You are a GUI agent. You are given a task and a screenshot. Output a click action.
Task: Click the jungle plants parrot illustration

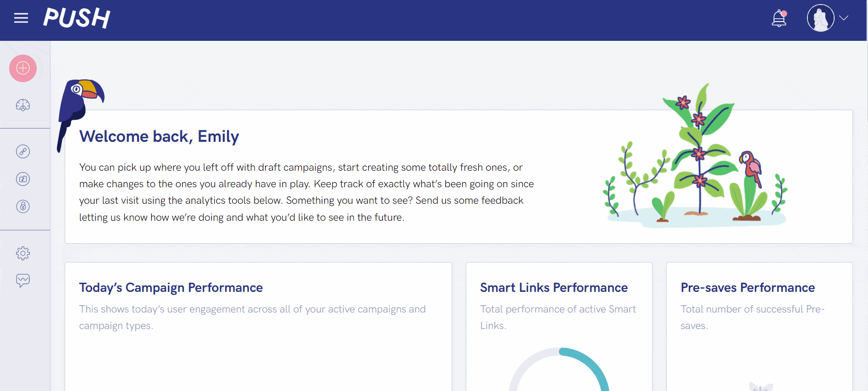click(x=695, y=156)
